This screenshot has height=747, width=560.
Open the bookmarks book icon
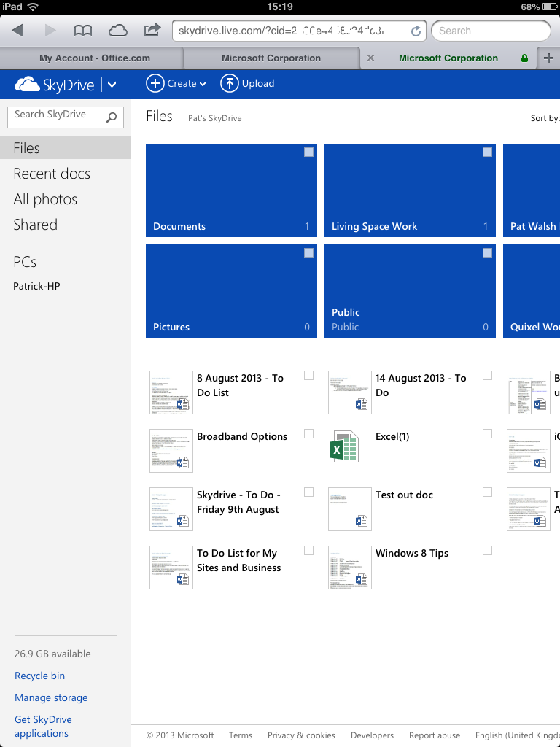83,31
